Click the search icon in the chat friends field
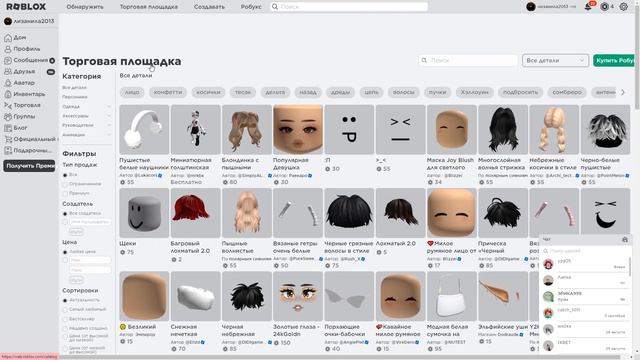Viewport: 640px width, 360px height. (545, 251)
